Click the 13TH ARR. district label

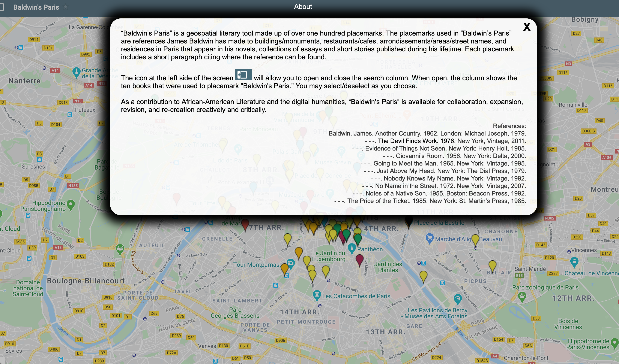[386, 332]
